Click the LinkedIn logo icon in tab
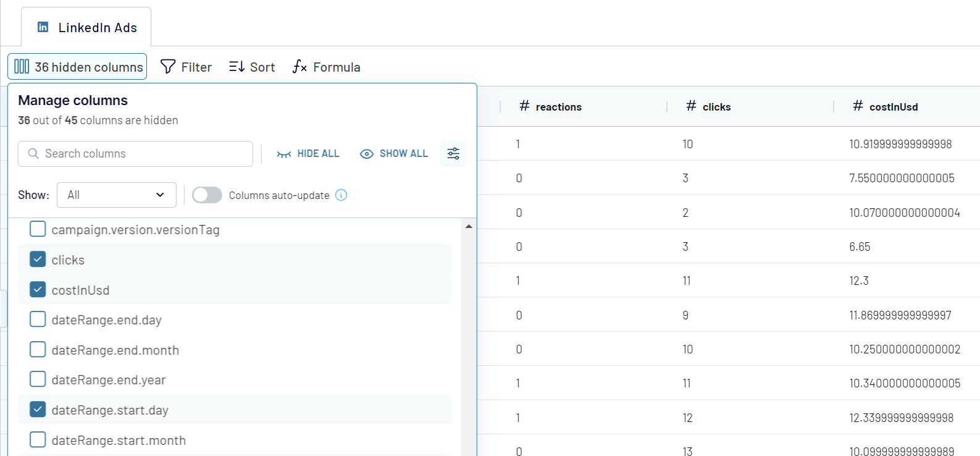This screenshot has height=456, width=980. click(x=43, y=27)
